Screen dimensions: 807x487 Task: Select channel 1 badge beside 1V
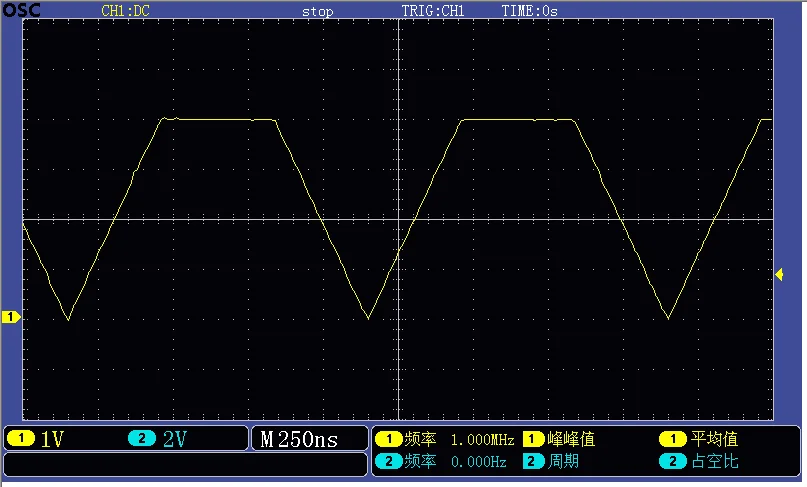click(21, 439)
